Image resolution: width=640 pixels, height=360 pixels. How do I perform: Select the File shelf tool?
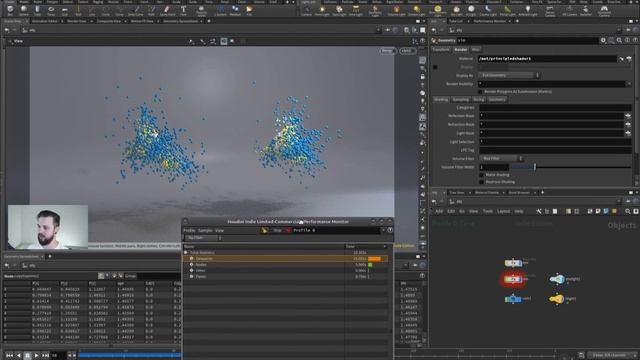click(x=249, y=10)
